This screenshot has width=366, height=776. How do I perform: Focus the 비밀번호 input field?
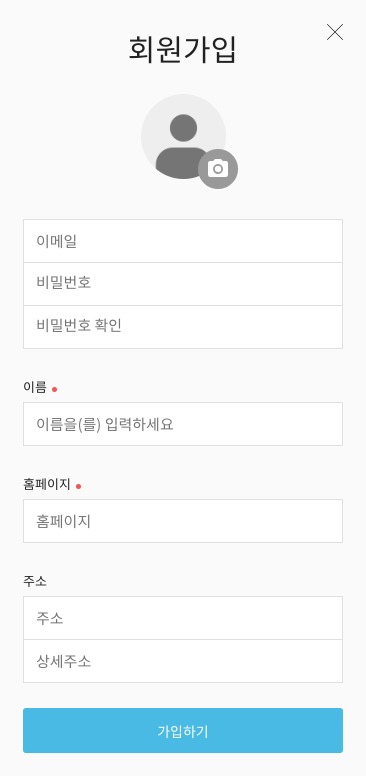point(183,284)
